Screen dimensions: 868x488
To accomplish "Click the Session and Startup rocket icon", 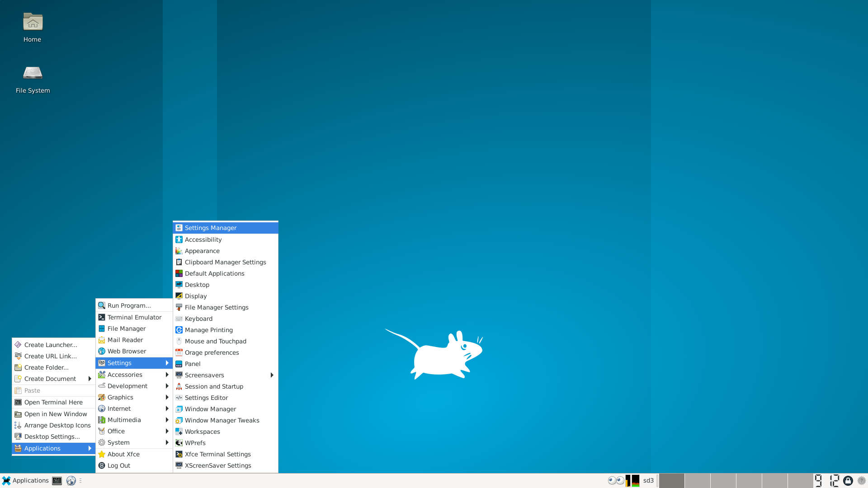I will coord(179,386).
